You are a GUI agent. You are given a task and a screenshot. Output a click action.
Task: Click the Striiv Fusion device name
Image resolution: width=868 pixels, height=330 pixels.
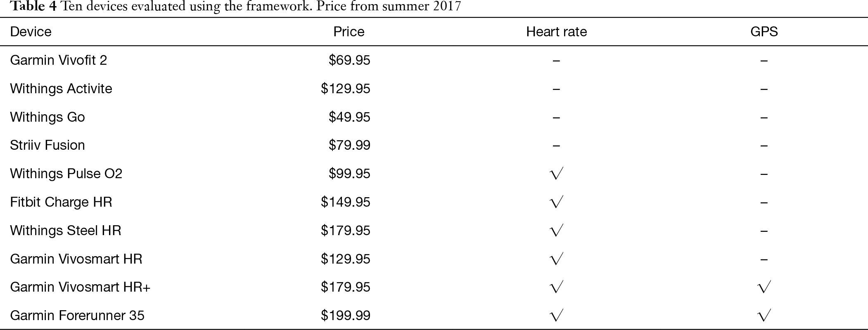pyautogui.click(x=47, y=145)
